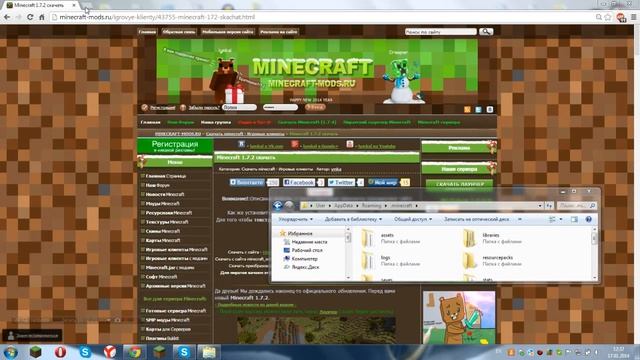The image size is (640, 360).
Task: Reload the page in Chrome
Action: point(30,17)
